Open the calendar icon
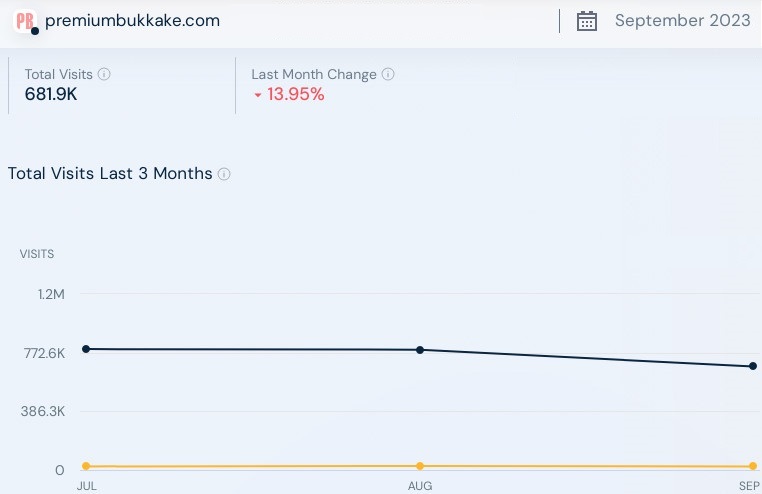This screenshot has width=762, height=494. (x=587, y=21)
